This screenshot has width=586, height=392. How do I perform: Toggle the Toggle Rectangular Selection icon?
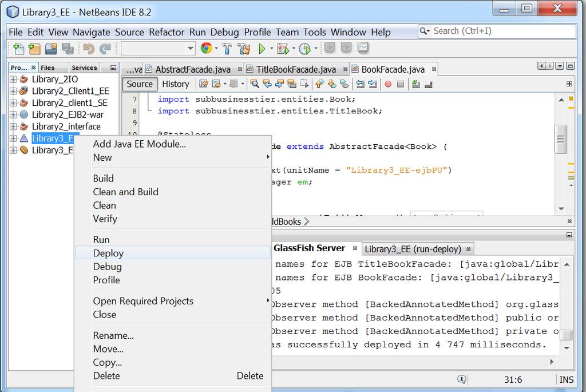tap(304, 84)
